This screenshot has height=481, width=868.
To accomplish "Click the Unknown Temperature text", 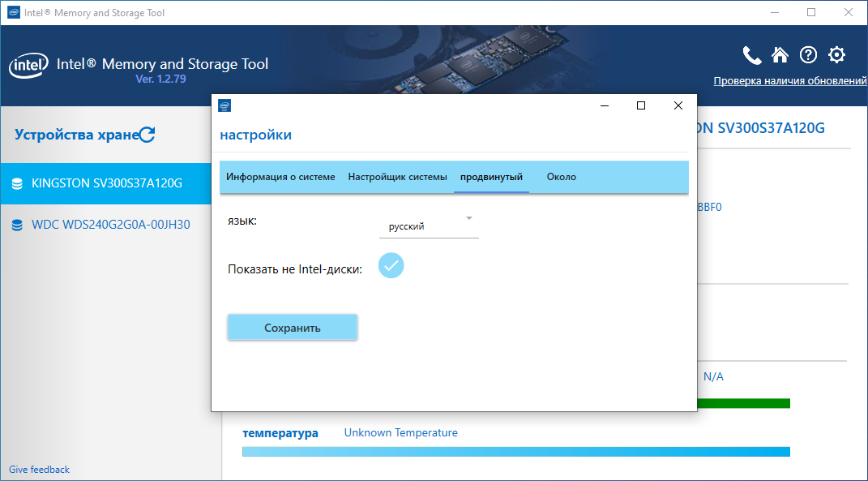I will coord(401,432).
